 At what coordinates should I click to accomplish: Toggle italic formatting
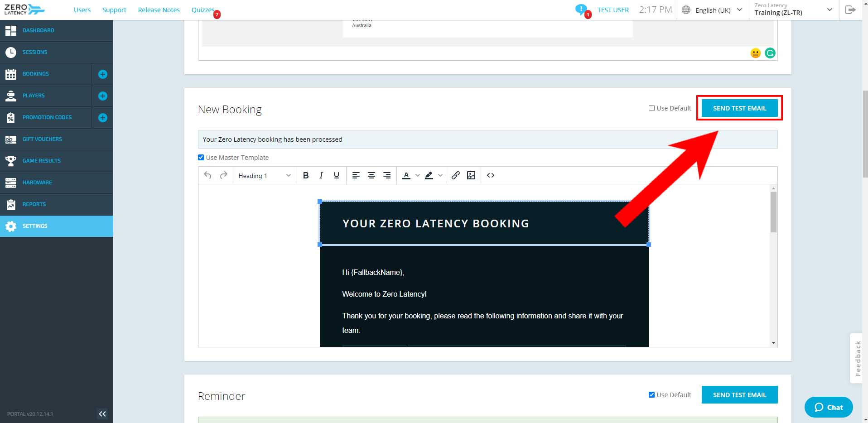[x=321, y=175]
